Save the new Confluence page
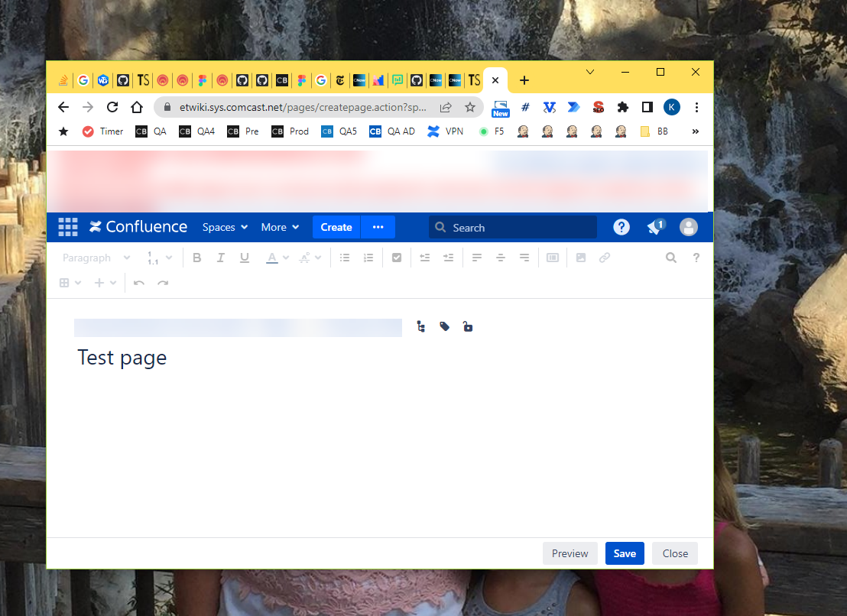The width and height of the screenshot is (847, 616). 625,553
